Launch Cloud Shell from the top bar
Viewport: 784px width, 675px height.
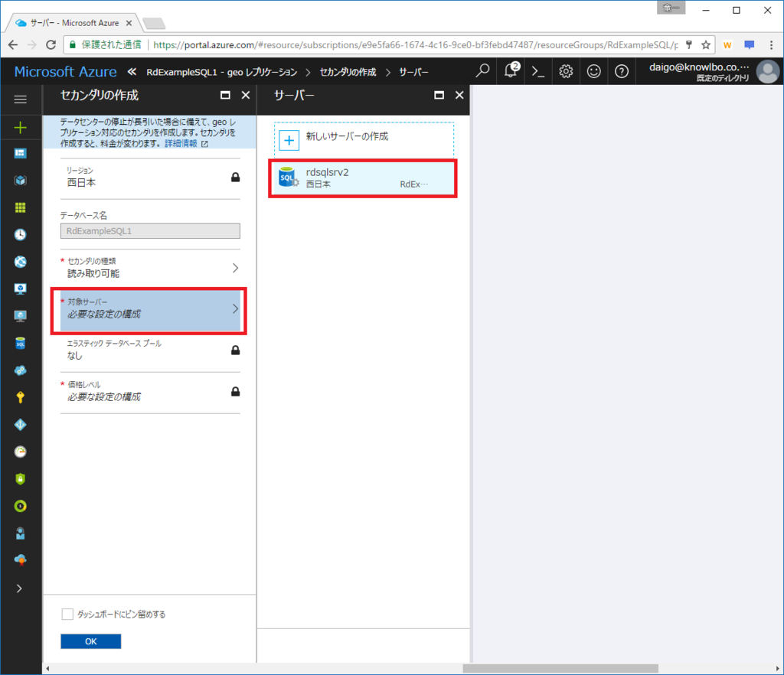tap(538, 71)
